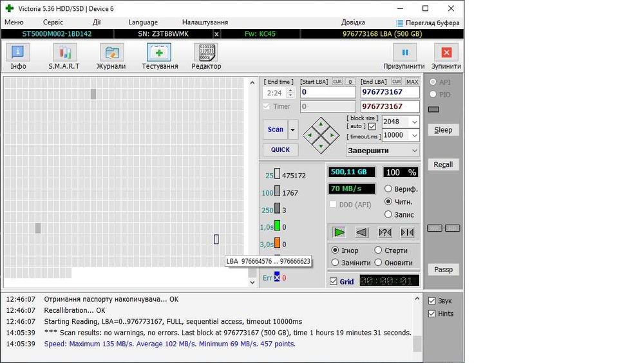Screen dimensions: 644x363
Task: Open the Сервіс menu
Action: pyautogui.click(x=53, y=22)
